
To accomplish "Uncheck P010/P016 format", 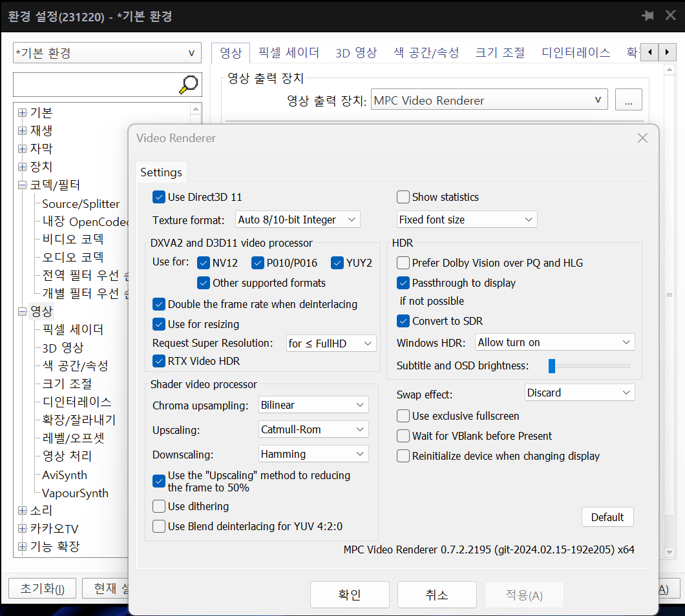I will coord(258,263).
